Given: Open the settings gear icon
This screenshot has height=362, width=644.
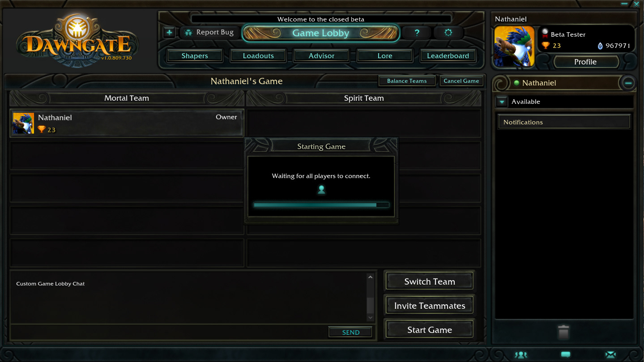Looking at the screenshot, I should tap(448, 33).
